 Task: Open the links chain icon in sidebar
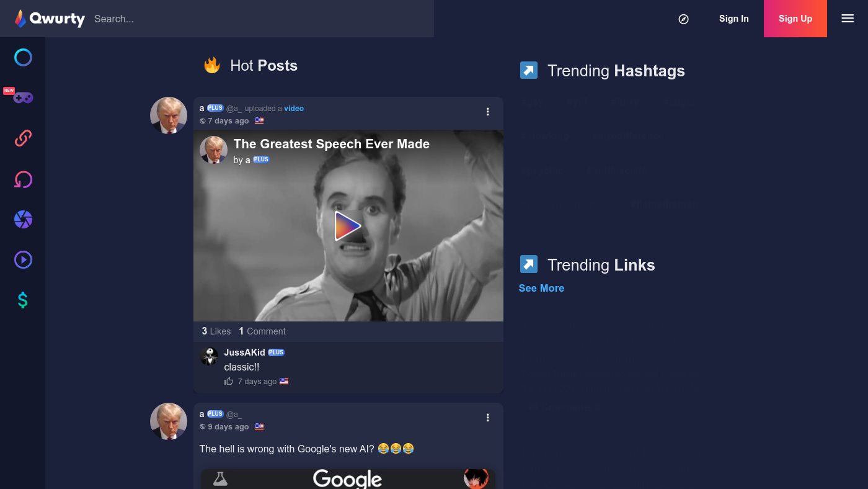pos(23,138)
